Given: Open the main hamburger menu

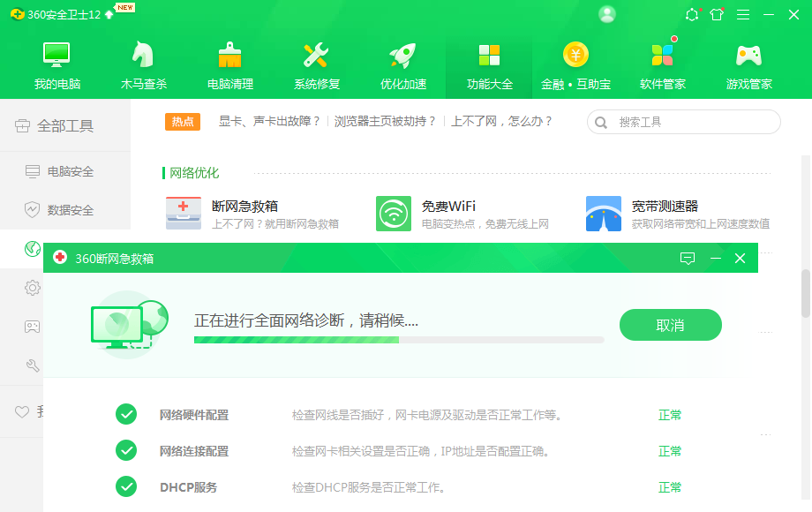Looking at the screenshot, I should (743, 14).
